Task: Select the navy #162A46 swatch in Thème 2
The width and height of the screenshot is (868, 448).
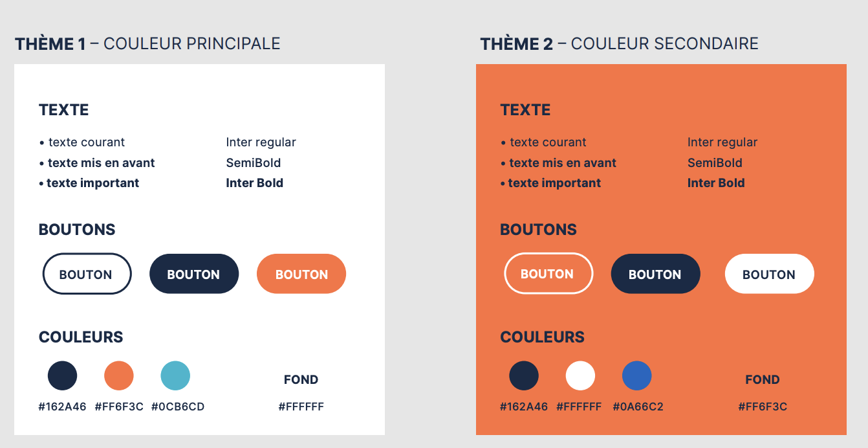Action: click(x=524, y=375)
